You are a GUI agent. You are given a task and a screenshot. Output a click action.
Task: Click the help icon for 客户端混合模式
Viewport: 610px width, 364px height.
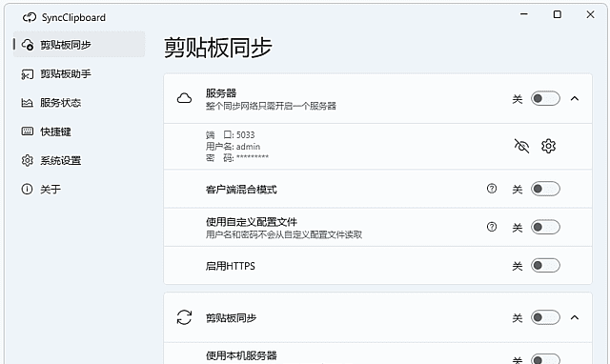click(x=492, y=189)
